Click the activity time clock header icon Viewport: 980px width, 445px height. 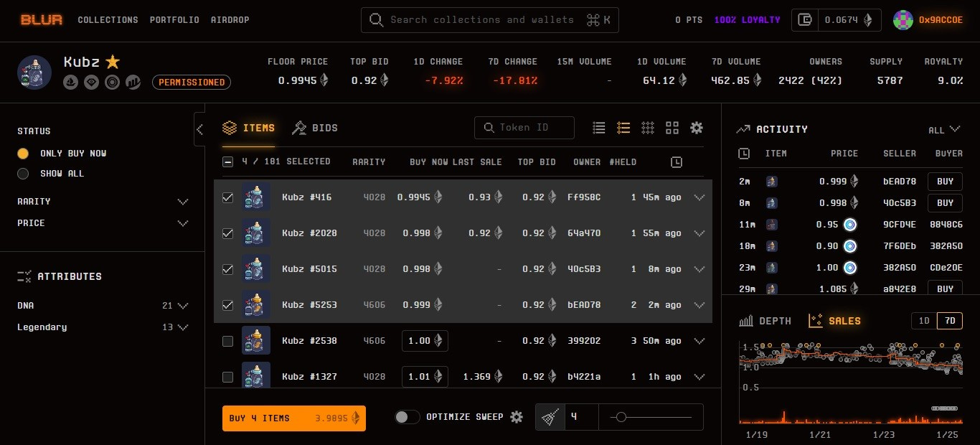click(x=745, y=154)
